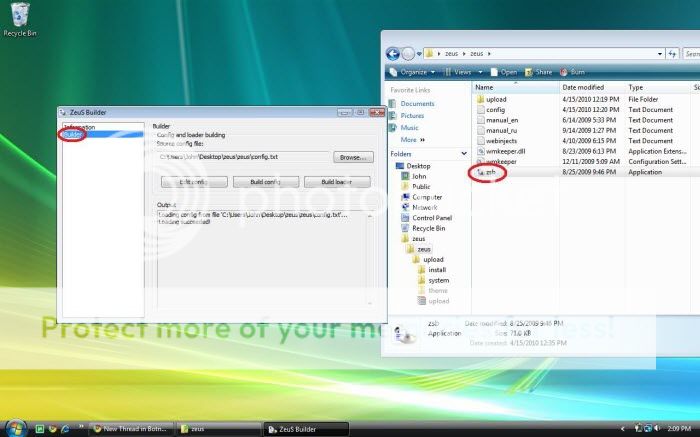Select the upload folder in file list
Screen dimensions: 700x437
pyautogui.click(x=496, y=100)
